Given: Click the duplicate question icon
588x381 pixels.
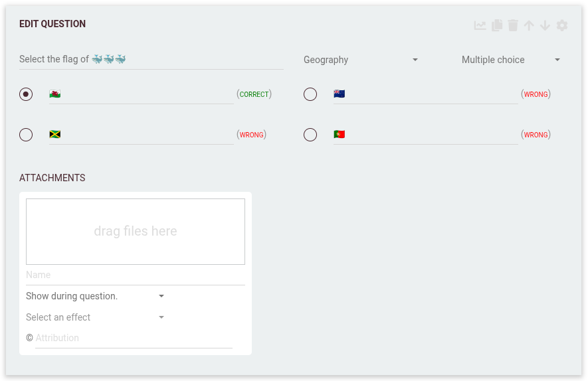Looking at the screenshot, I should (x=497, y=25).
